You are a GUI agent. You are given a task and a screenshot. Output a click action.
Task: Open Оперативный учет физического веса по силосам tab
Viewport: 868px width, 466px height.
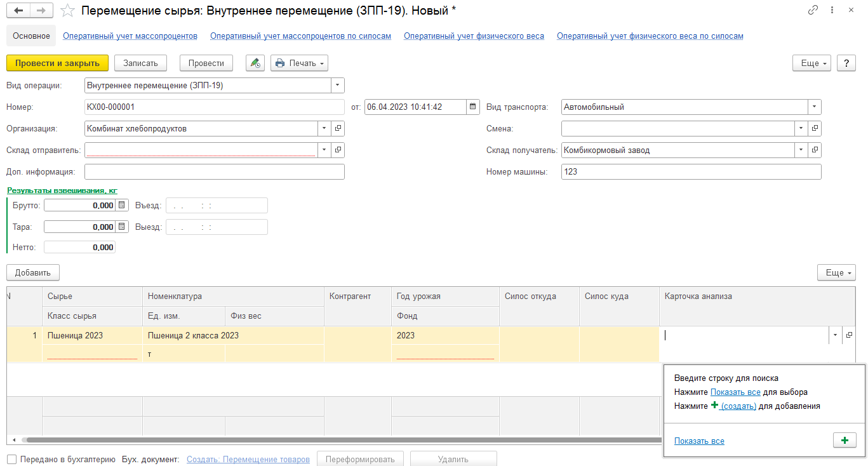coord(650,36)
